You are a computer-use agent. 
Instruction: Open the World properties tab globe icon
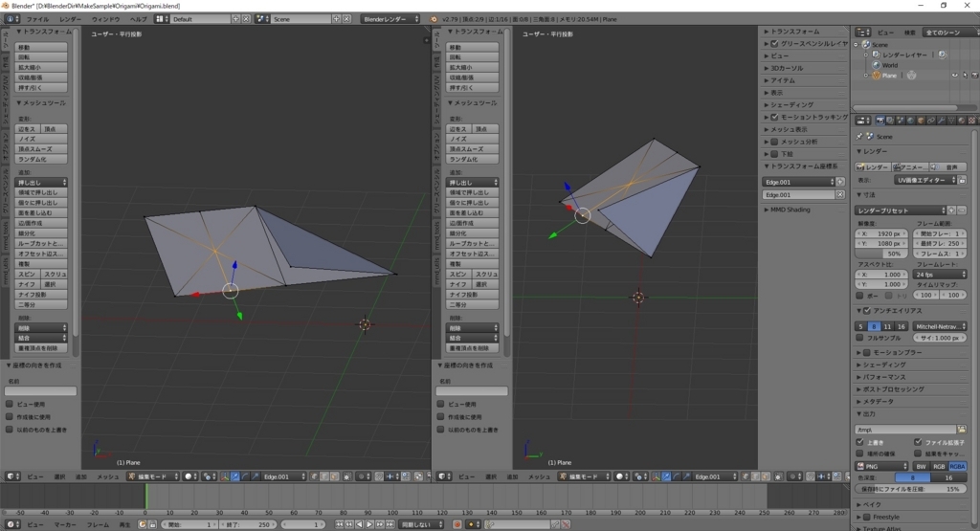[x=911, y=121]
